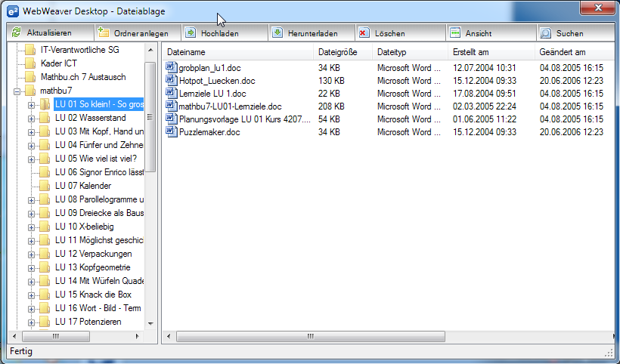Click the Löschen delete icon

[x=364, y=33]
